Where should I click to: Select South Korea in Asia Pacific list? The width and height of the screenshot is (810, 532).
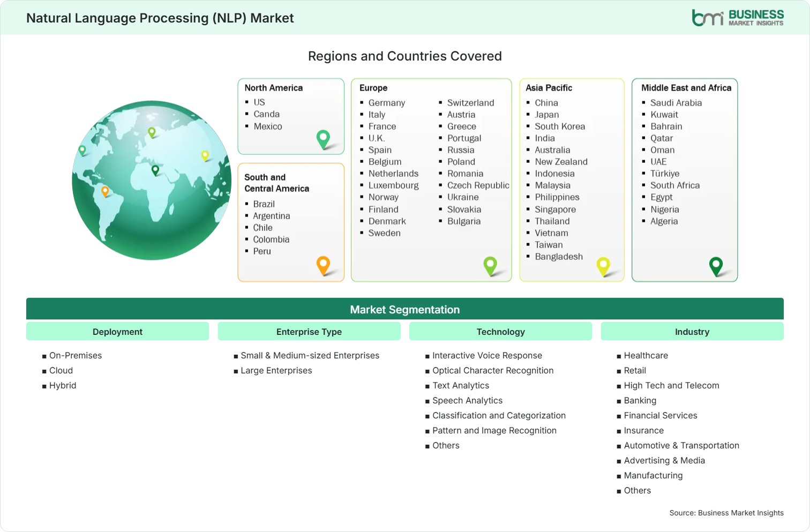tap(560, 126)
